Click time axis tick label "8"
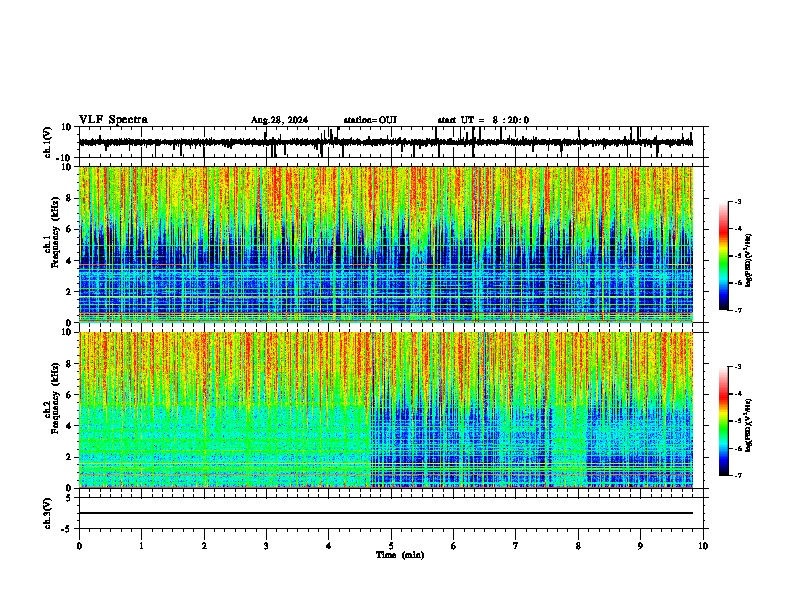The width and height of the screenshot is (792, 612). (578, 546)
